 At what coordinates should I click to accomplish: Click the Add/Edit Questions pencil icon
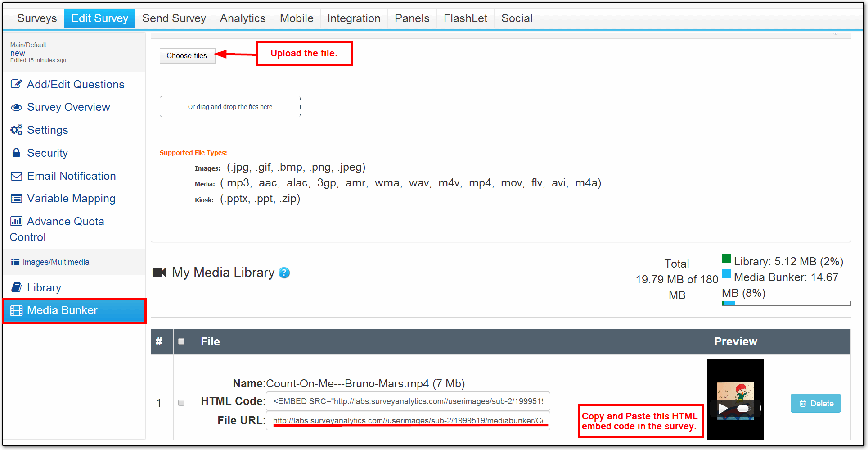click(x=16, y=84)
